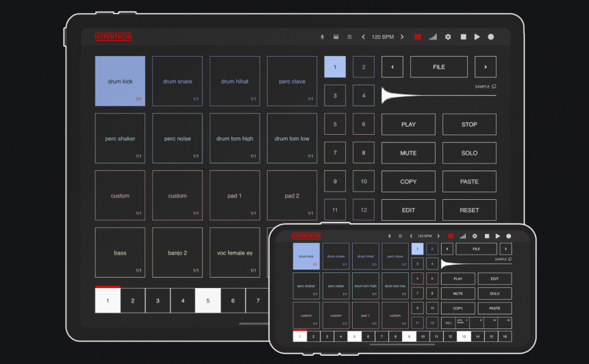The width and height of the screenshot is (589, 364).
Task: Open the list menu icon on the tablet toolbar
Action: coord(349,37)
